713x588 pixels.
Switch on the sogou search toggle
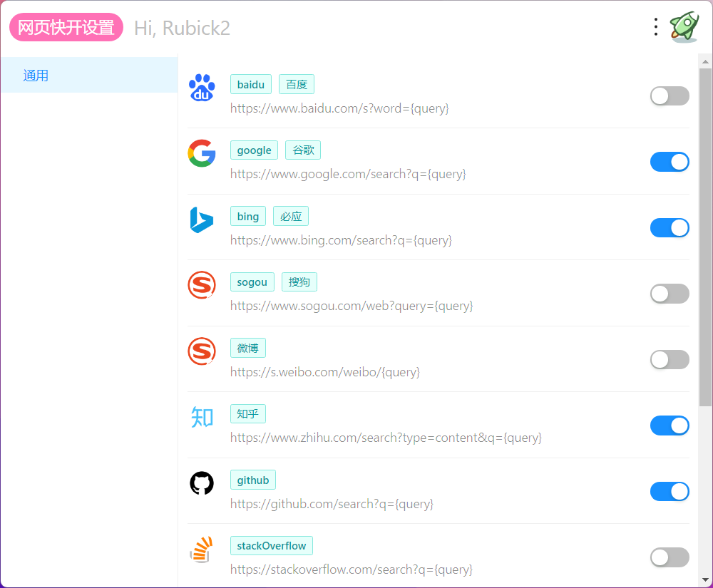coord(670,294)
